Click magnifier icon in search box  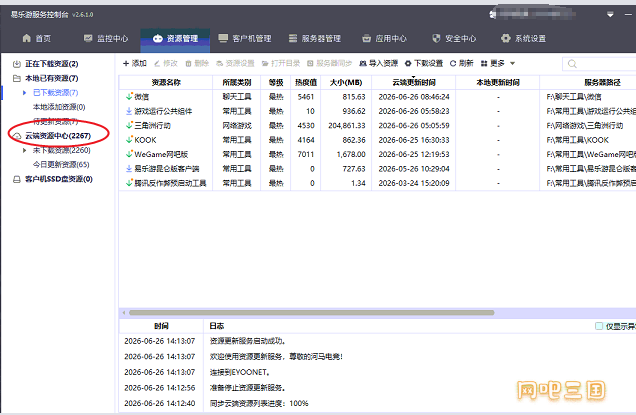click(x=572, y=64)
